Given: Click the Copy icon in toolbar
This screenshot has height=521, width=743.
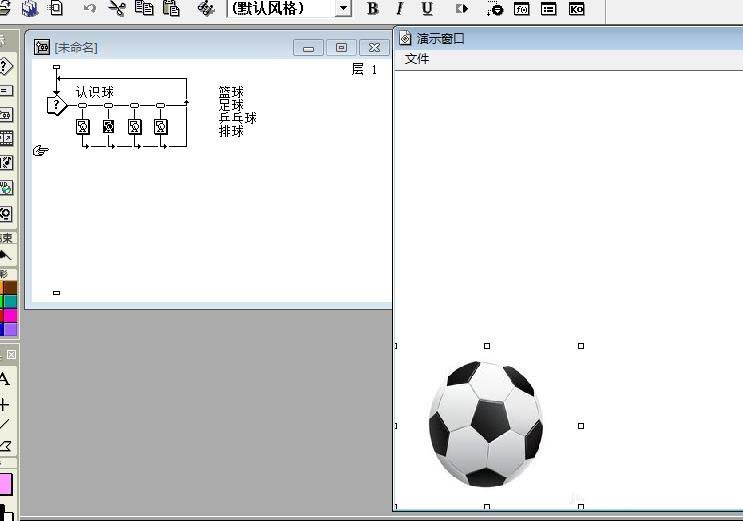Looking at the screenshot, I should click(144, 8).
